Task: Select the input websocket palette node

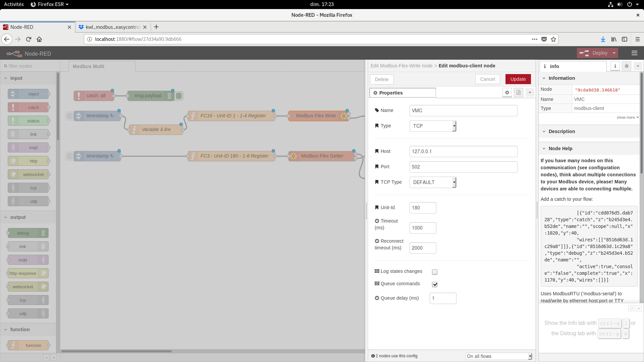Action: [28, 175]
